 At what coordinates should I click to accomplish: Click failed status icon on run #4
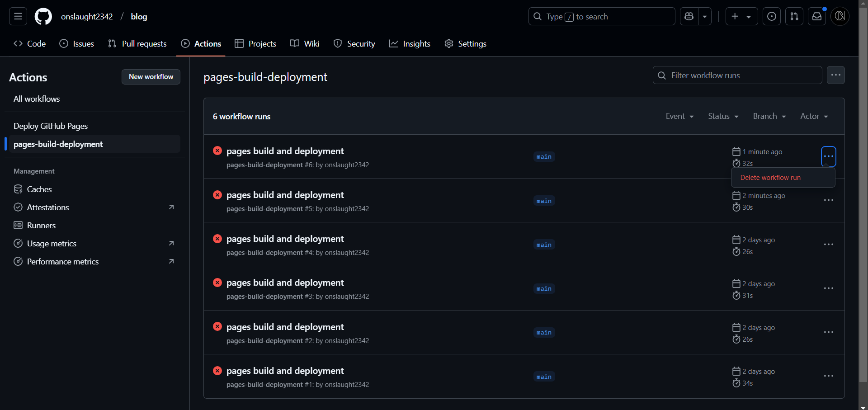(x=217, y=238)
